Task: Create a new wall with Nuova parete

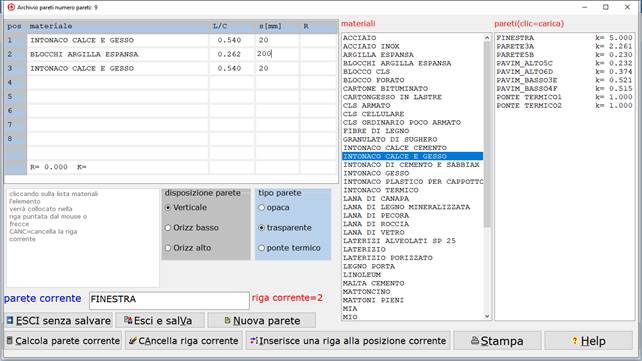Action: pyautogui.click(x=262, y=320)
